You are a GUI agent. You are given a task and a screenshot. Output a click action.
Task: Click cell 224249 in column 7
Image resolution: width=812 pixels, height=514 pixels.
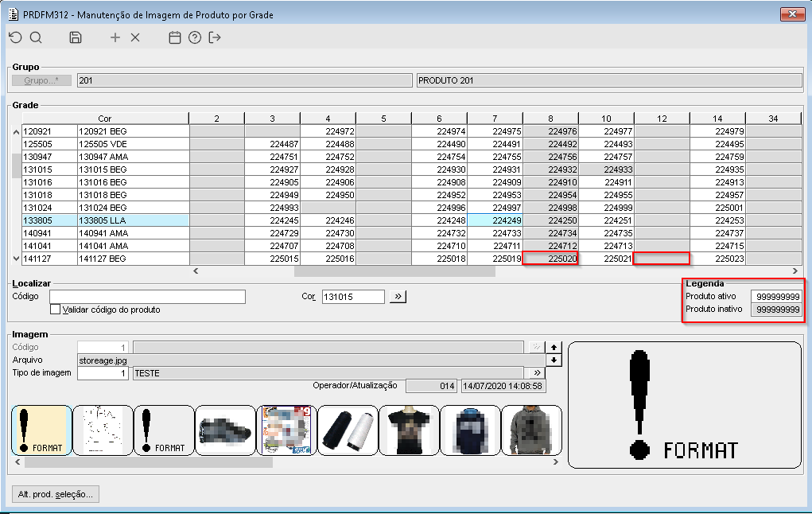pyautogui.click(x=495, y=220)
